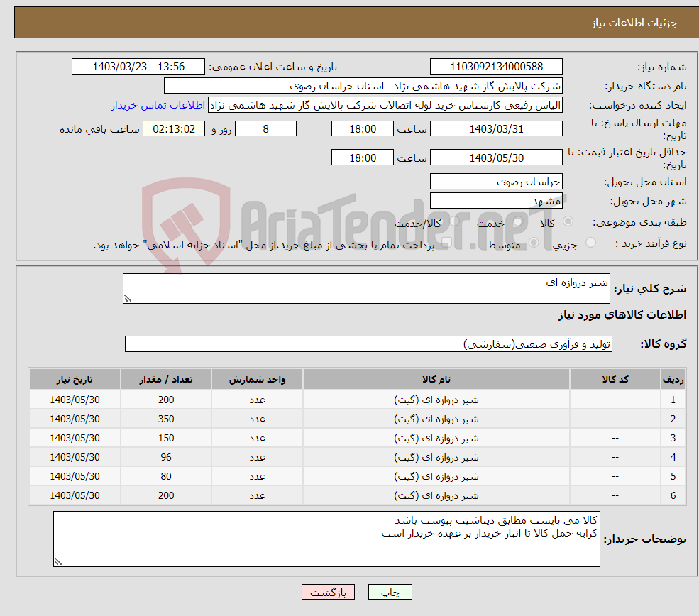
Task: Click the remaining time field 02:13:02
Action: (174, 129)
